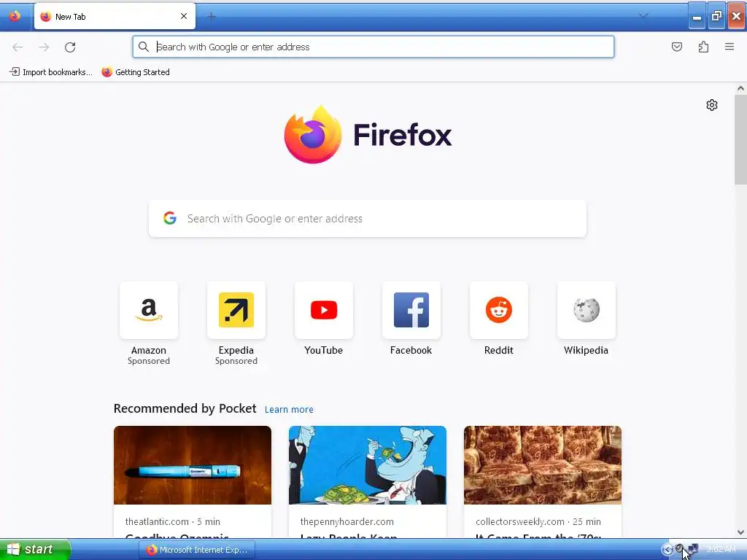
Task: Open a new tab with plus button
Action: click(x=212, y=17)
